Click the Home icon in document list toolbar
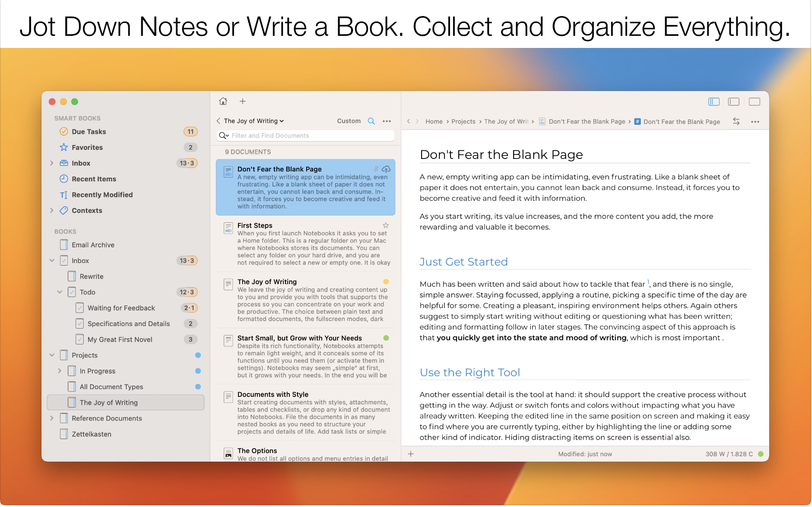 point(223,101)
